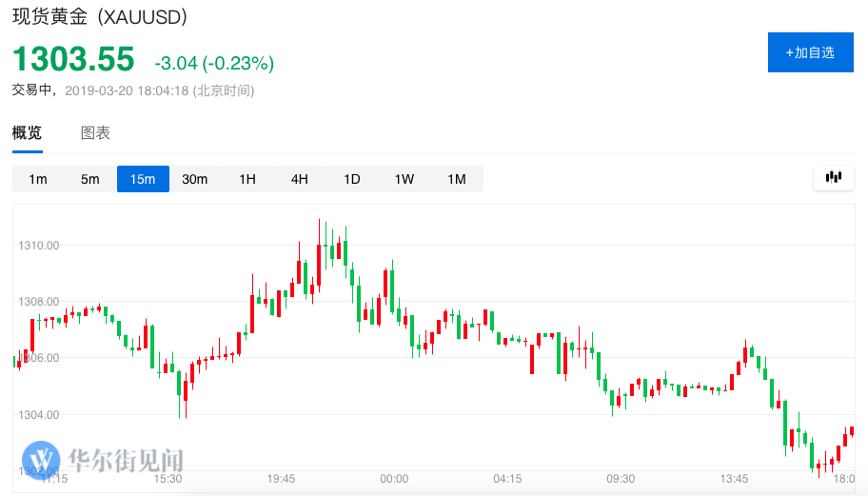Switch to the 概览 tab

27,133
